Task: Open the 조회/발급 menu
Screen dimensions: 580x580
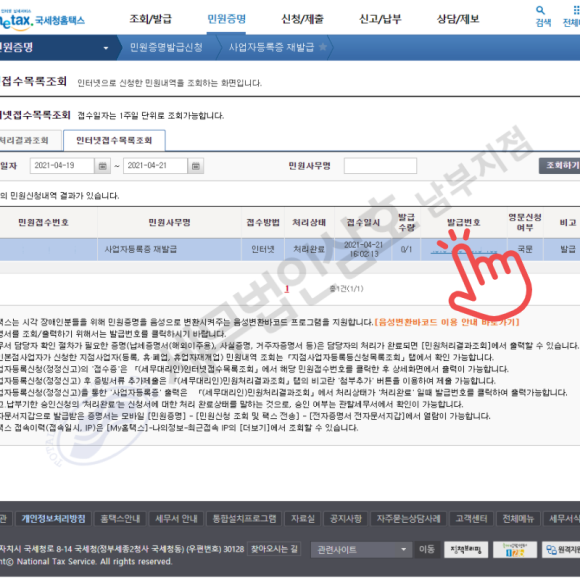Action: tap(151, 19)
